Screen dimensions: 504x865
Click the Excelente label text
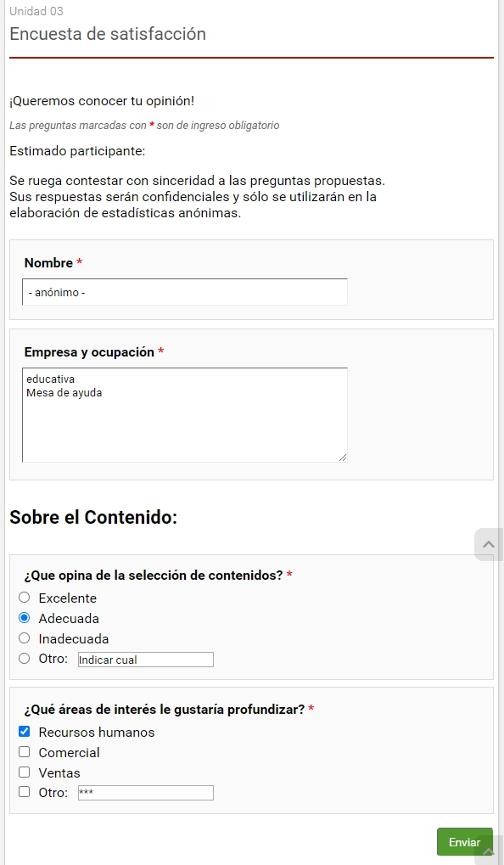pos(67,598)
